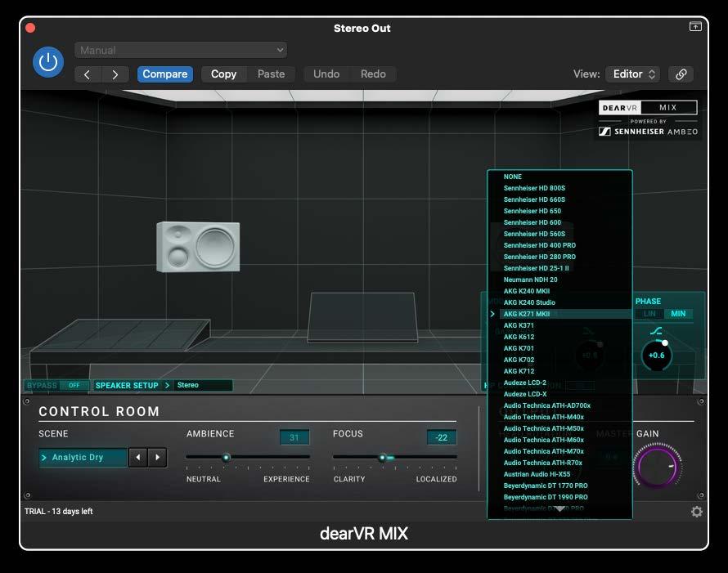Screen dimensions: 728x573
Task: Select previous scene with left arrow
Action: tap(138, 458)
